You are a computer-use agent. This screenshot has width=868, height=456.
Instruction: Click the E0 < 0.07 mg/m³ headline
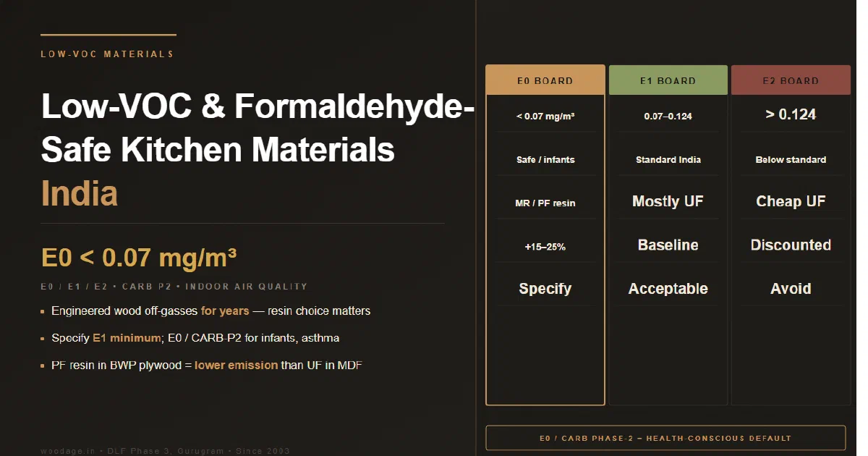tap(139, 258)
